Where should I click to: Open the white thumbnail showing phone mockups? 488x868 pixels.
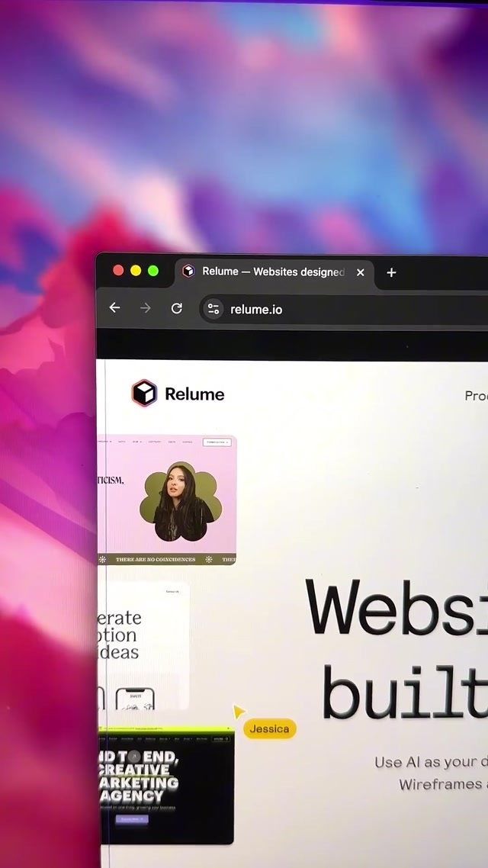pyautogui.click(x=145, y=645)
